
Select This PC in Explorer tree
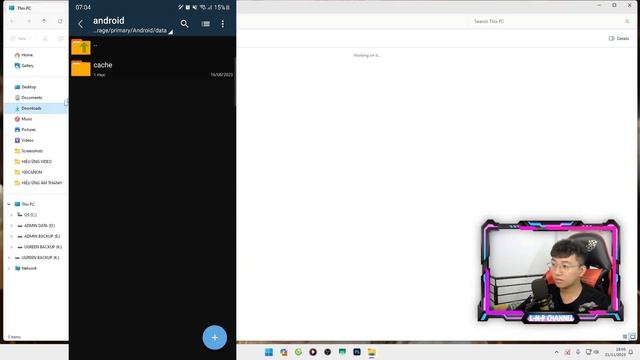(x=24, y=204)
